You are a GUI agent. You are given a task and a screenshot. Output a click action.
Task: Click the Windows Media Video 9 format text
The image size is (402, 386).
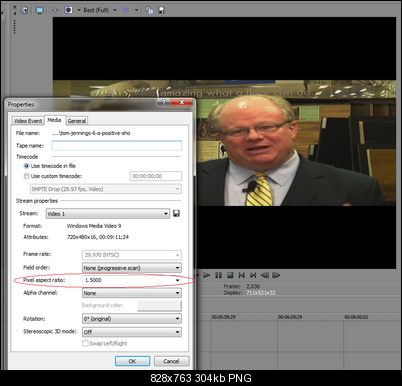click(94, 226)
